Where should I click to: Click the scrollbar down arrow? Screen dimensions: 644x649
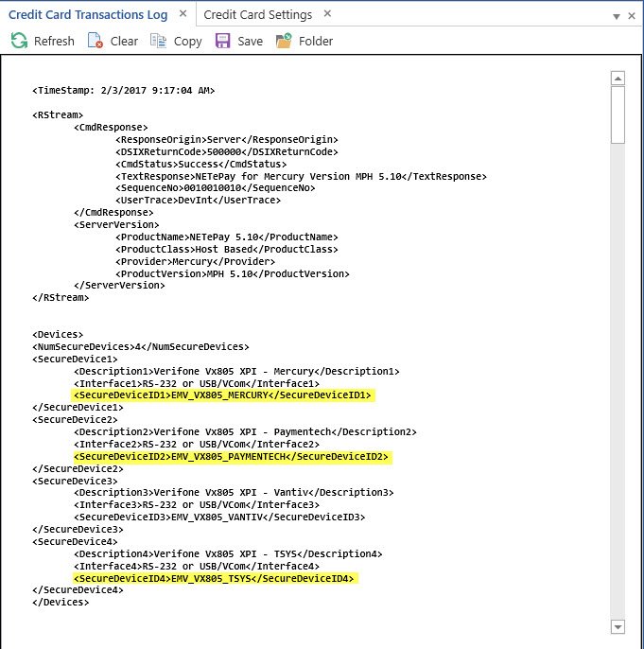click(x=618, y=626)
